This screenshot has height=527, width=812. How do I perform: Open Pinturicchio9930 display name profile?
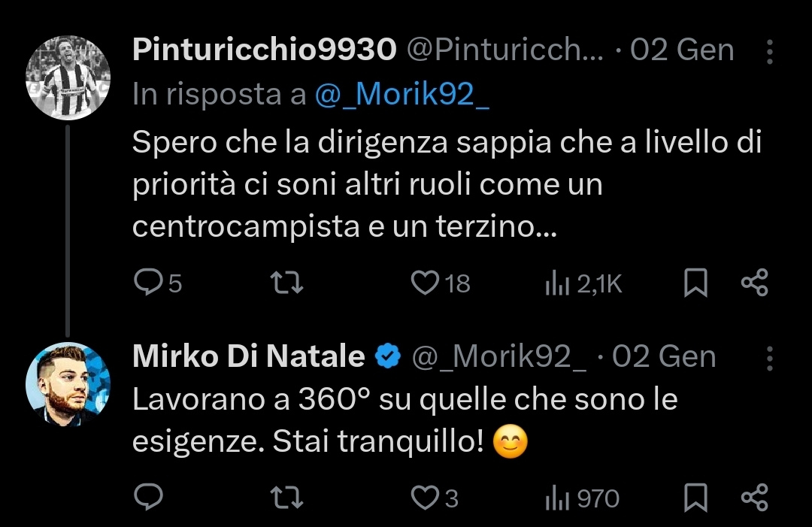[264, 50]
